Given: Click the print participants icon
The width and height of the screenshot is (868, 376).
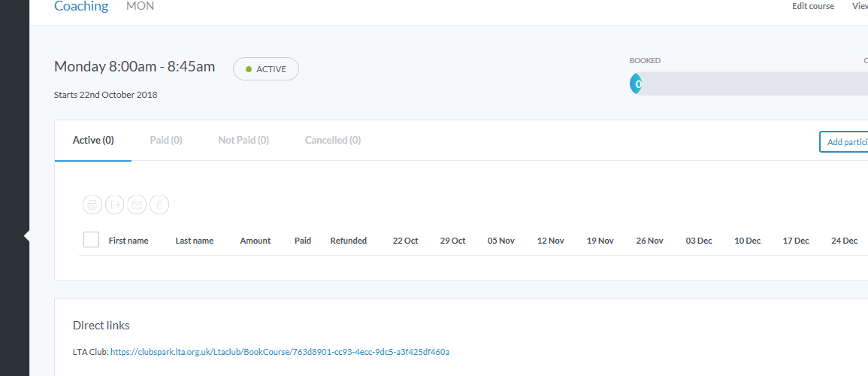Looking at the screenshot, I should pyautogui.click(x=92, y=204).
